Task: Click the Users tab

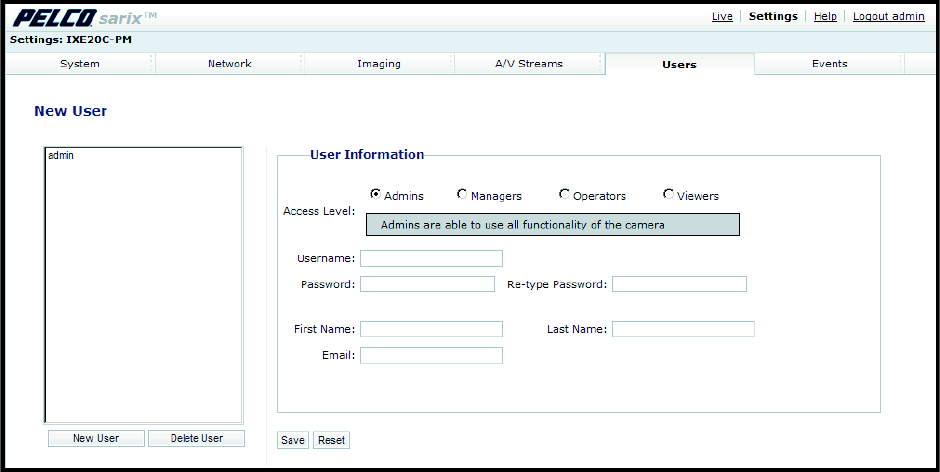Action: (x=679, y=65)
